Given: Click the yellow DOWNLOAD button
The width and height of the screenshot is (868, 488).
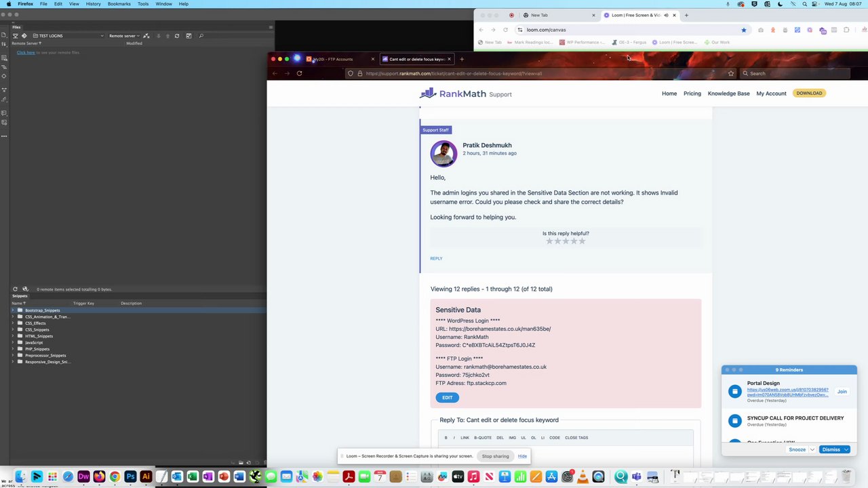Looking at the screenshot, I should [x=809, y=94].
